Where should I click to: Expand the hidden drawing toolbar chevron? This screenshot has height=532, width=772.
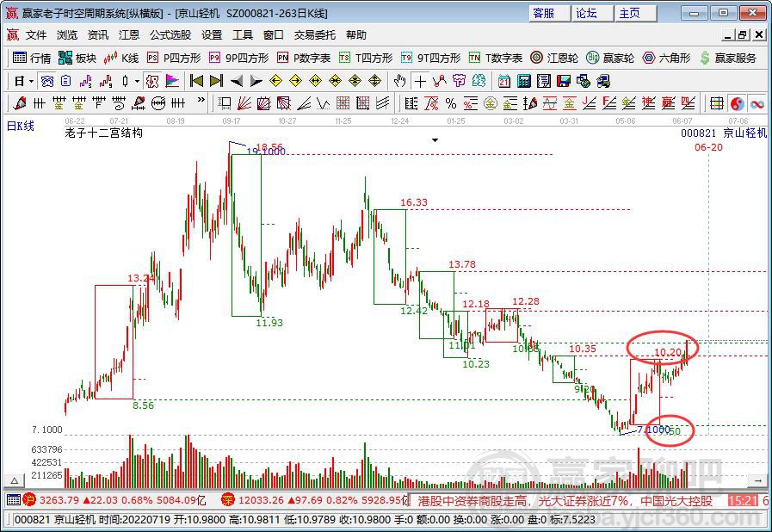pos(201,100)
